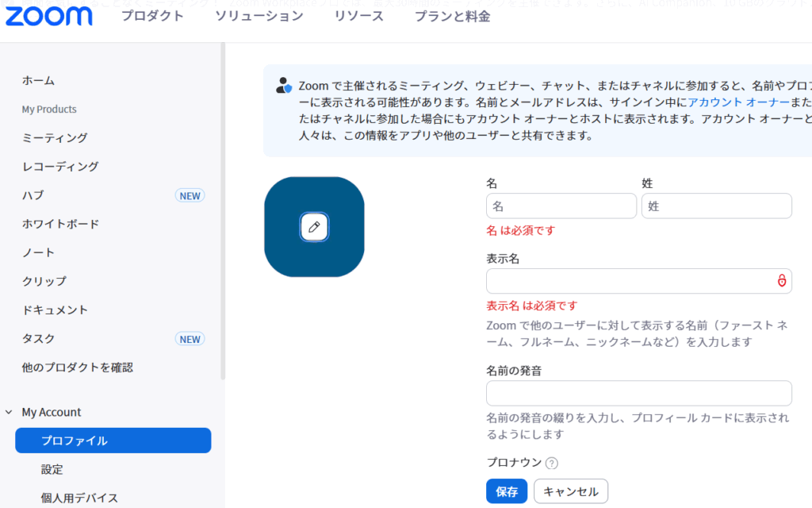Screen dimensions: 812x508
Task: Click the 保存 button
Action: (506, 491)
